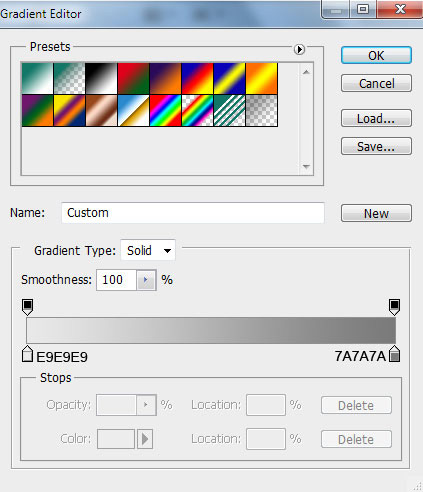423x492 pixels.
Task: Click the OK button
Action: click(376, 55)
